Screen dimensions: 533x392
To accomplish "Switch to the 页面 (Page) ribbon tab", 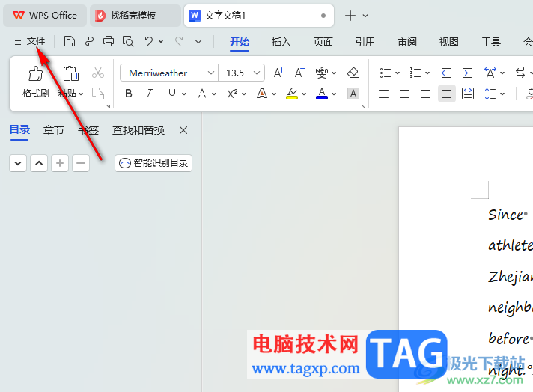I will (x=323, y=42).
